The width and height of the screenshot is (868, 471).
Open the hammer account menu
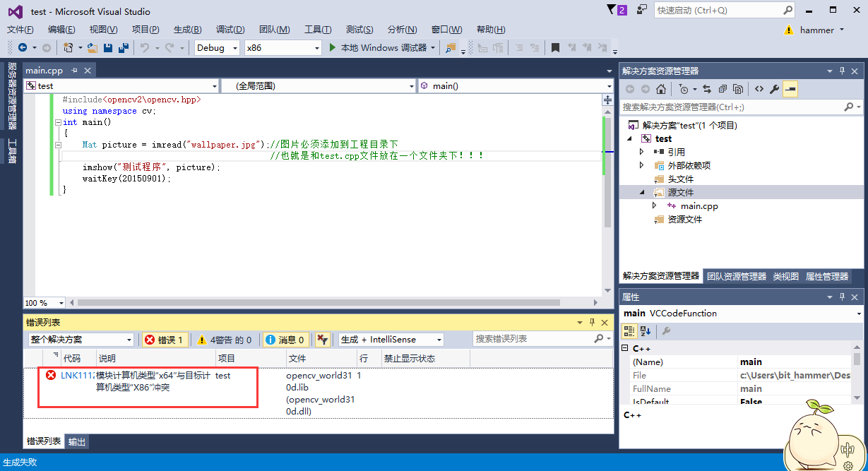[821, 30]
